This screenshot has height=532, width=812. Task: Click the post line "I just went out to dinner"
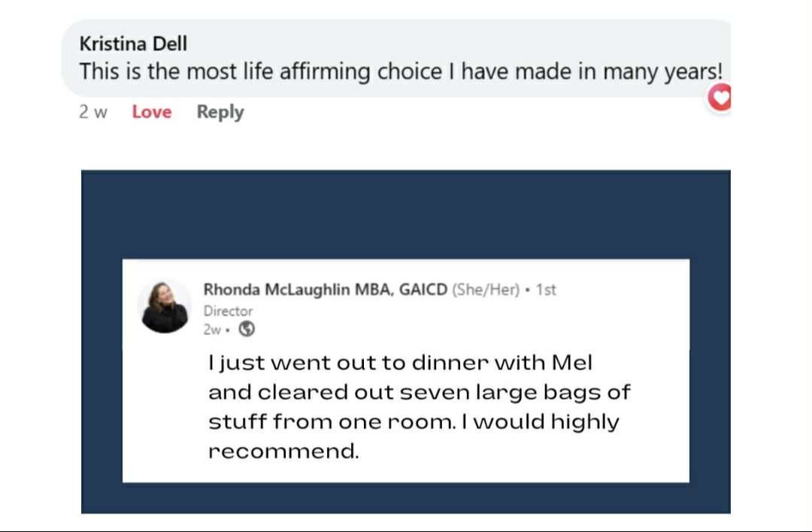click(400, 363)
